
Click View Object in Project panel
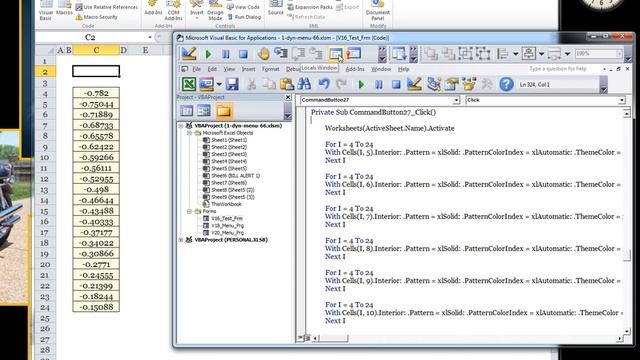tap(204, 111)
